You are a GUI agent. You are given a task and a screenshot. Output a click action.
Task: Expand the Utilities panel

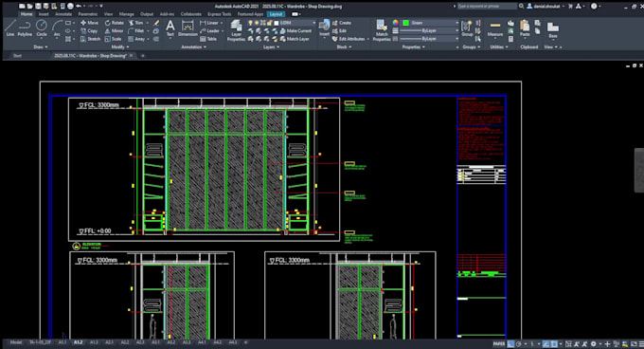pos(498,46)
